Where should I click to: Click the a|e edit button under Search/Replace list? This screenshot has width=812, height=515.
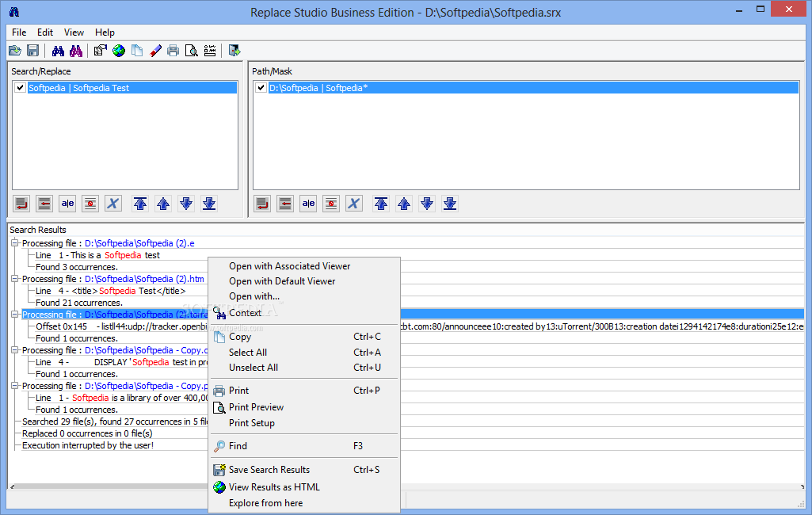(67, 204)
